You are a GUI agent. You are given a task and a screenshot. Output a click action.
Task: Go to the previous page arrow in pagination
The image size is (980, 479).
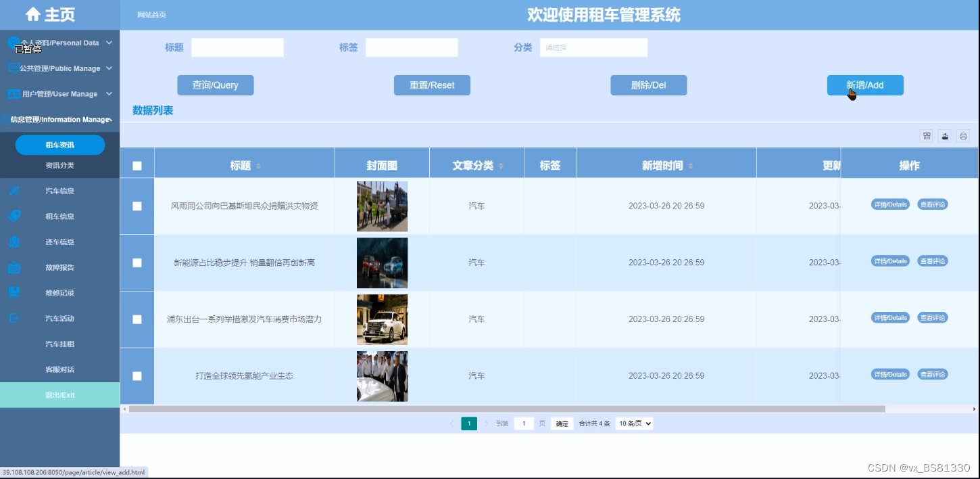click(x=451, y=424)
